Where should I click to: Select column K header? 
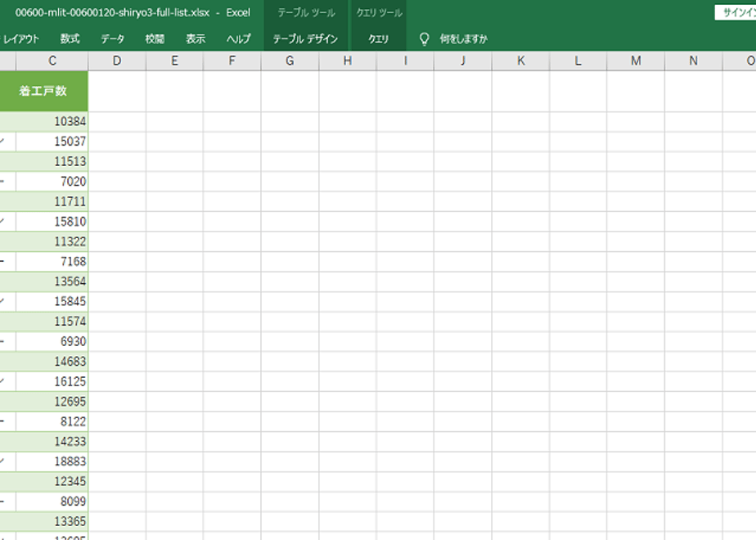(x=520, y=61)
